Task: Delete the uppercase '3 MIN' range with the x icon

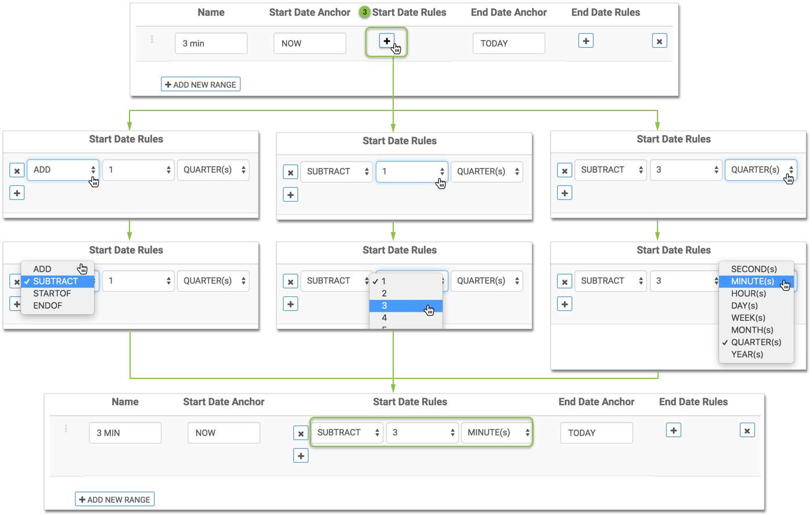Action: [x=747, y=431]
